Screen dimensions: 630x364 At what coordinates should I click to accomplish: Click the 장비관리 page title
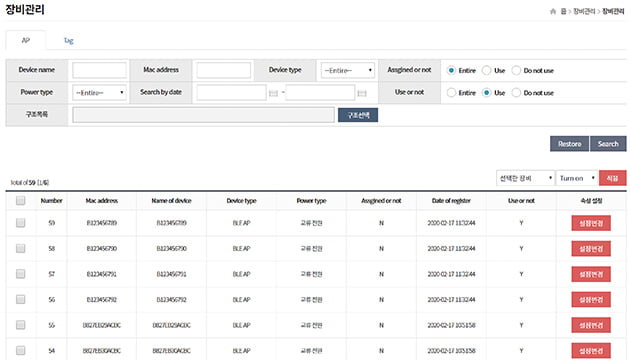click(x=25, y=9)
